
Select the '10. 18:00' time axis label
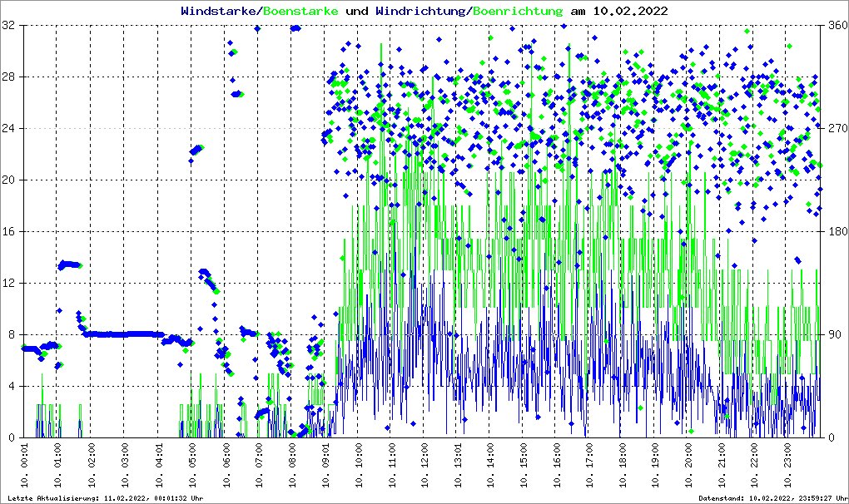pyautogui.click(x=623, y=465)
